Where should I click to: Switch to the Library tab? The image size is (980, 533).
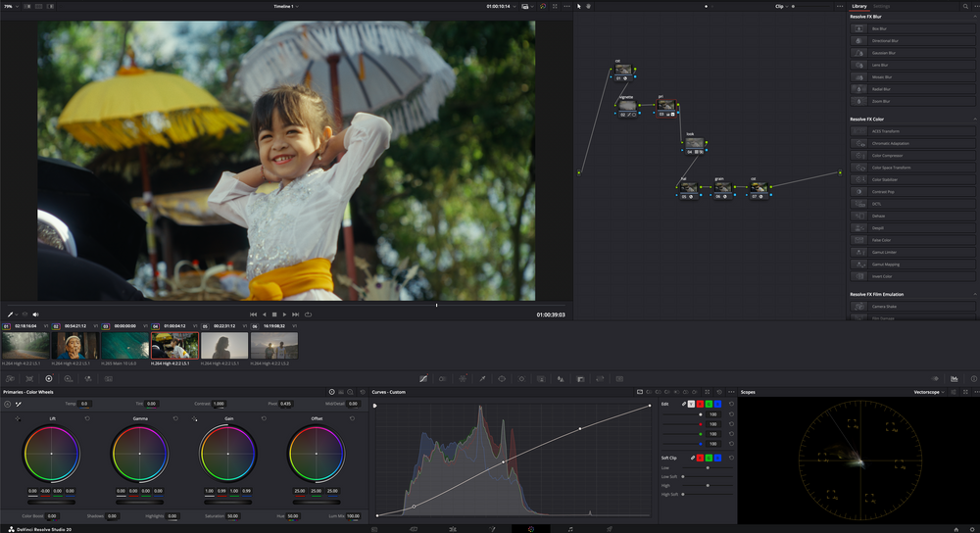point(859,6)
